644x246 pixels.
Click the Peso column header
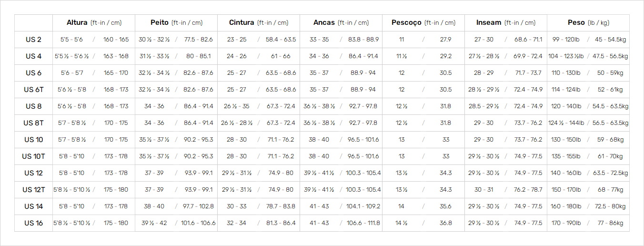[588, 23]
